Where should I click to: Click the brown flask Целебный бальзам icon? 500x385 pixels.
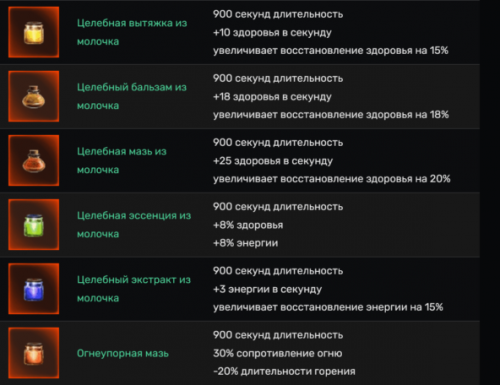[34, 96]
